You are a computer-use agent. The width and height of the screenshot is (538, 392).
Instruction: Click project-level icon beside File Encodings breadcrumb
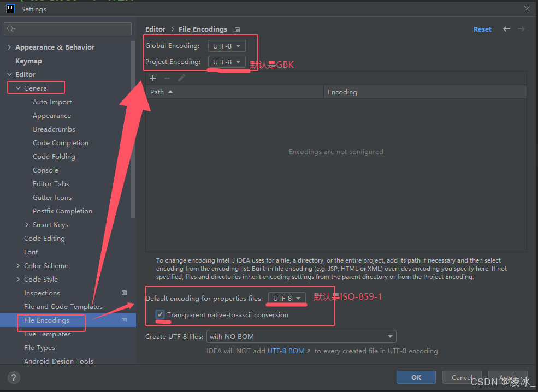(237, 29)
